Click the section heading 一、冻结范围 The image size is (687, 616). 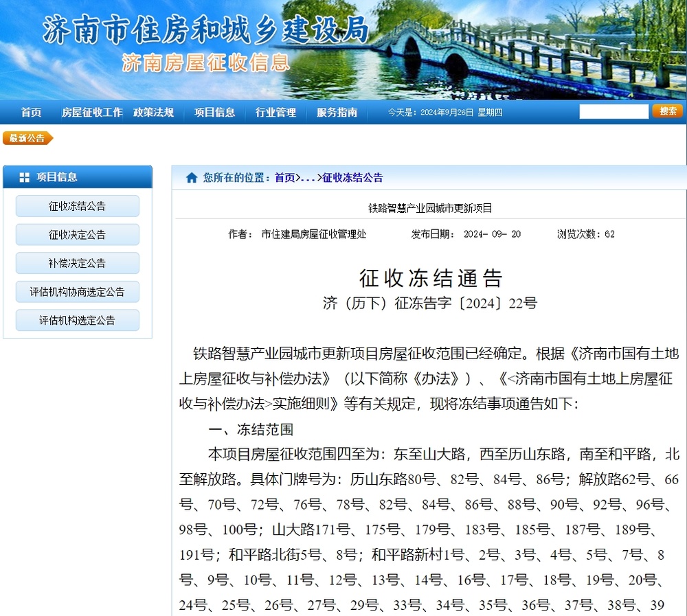pyautogui.click(x=251, y=429)
